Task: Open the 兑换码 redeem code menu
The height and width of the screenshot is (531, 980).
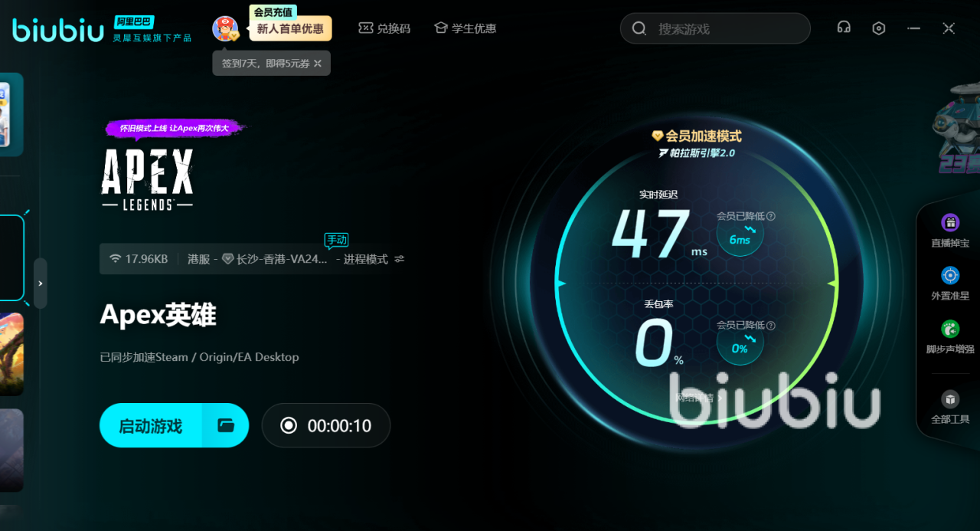Action: (384, 28)
